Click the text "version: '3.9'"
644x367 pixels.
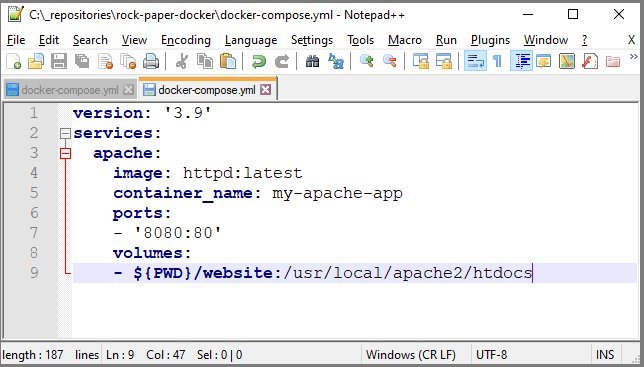(142, 113)
